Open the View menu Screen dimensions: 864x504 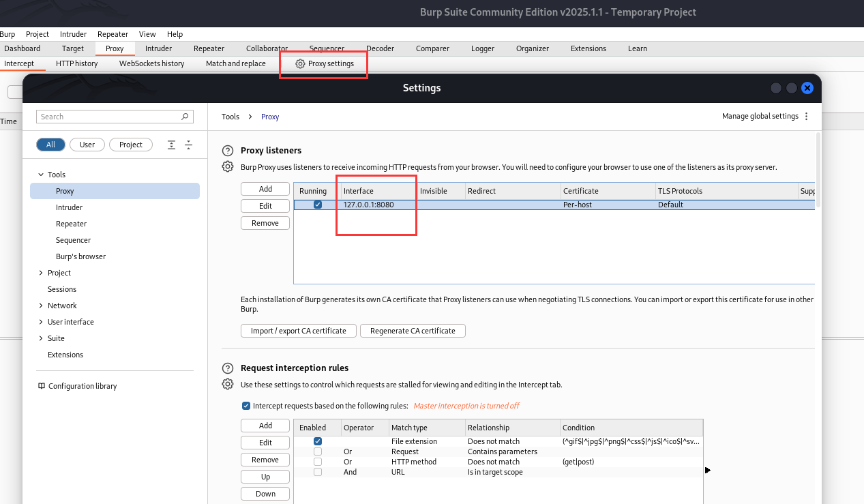point(147,34)
